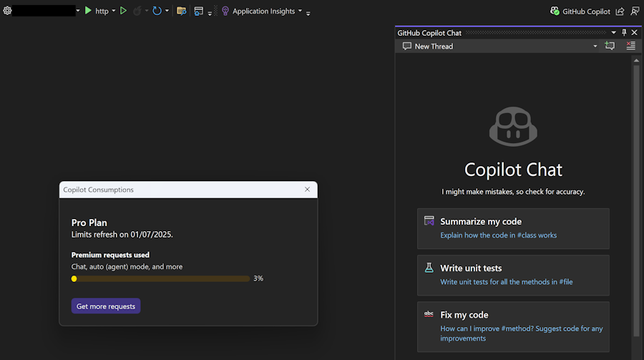Click the premium requests usage progress bar
The image size is (644, 360).
point(160,278)
